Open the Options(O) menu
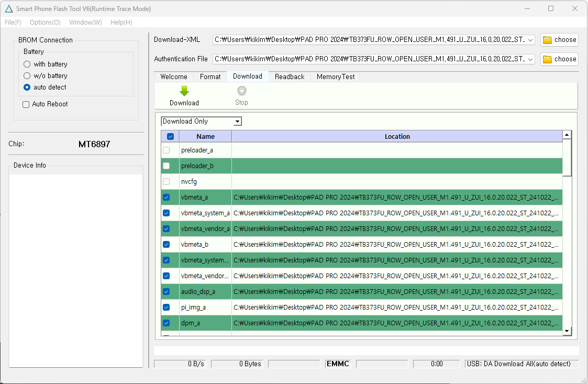 (x=45, y=23)
